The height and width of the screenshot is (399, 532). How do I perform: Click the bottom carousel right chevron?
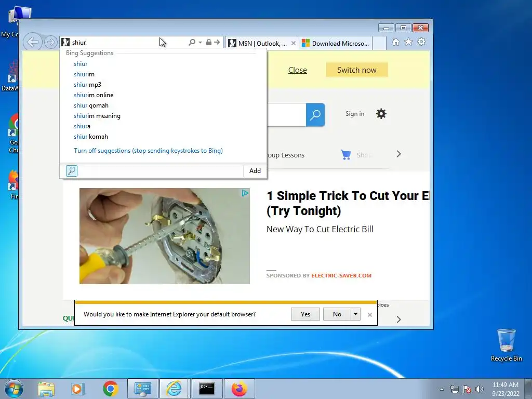point(398,320)
